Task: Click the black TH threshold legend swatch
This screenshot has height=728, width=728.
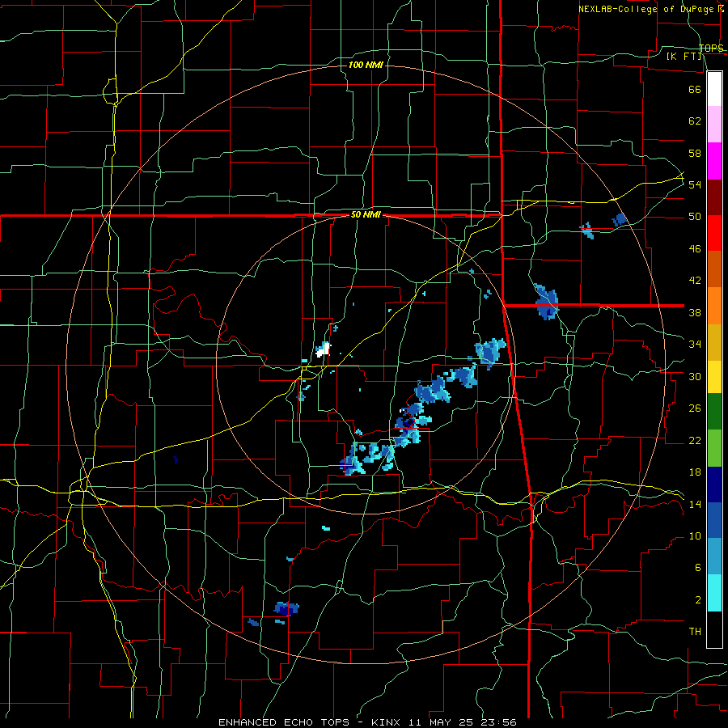Action: pyautogui.click(x=714, y=629)
